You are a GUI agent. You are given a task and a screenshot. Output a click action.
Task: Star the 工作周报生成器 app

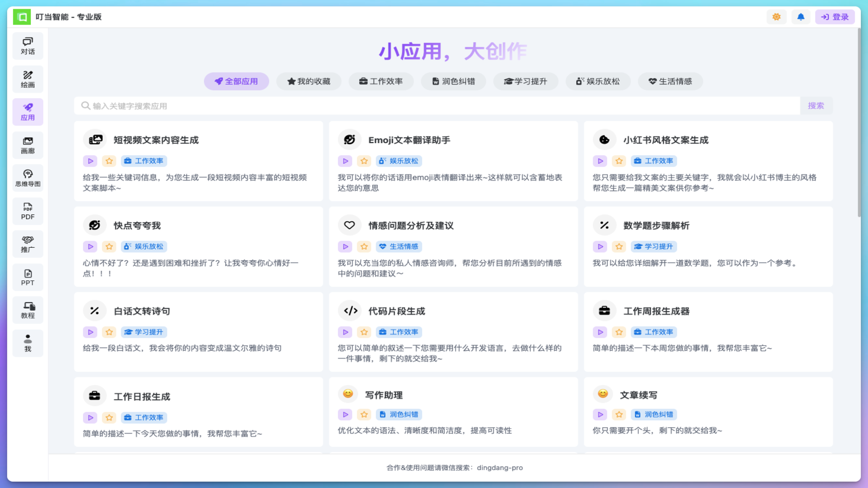(619, 332)
